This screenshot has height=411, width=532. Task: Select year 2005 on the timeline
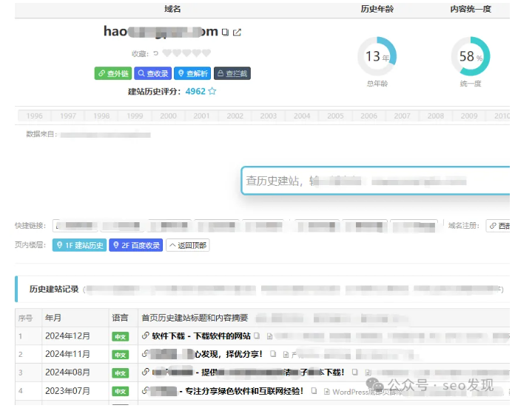point(335,116)
